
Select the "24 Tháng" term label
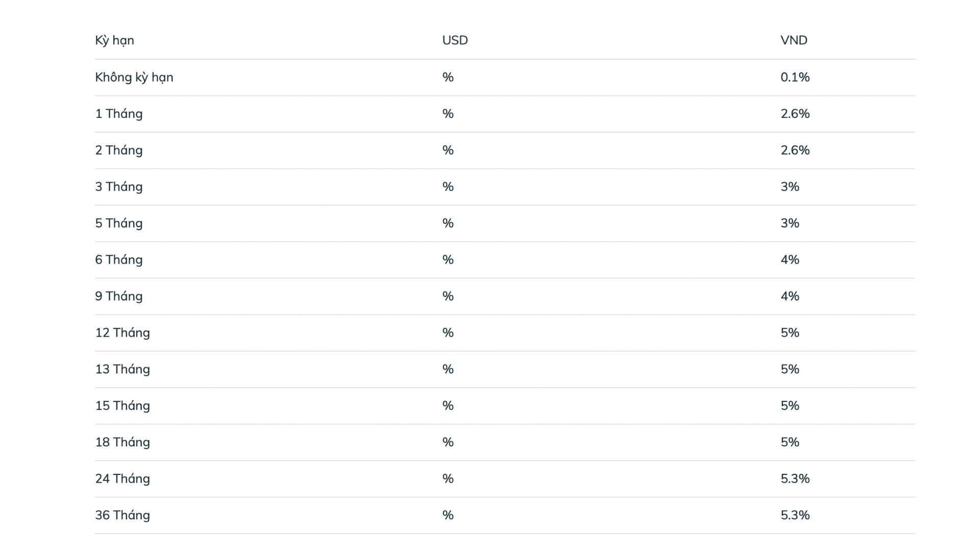tap(122, 479)
